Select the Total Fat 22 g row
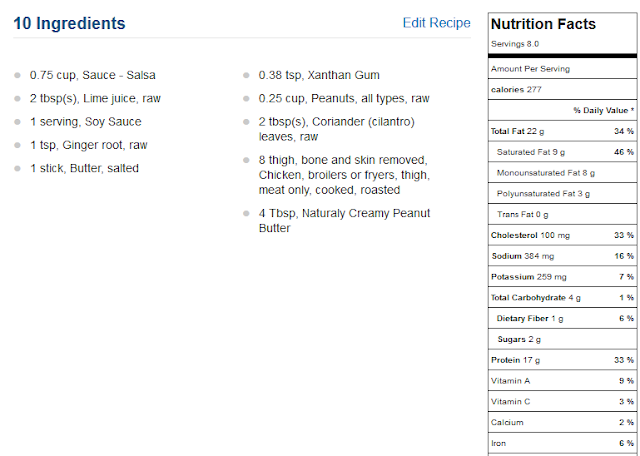The image size is (640, 456). [x=562, y=131]
